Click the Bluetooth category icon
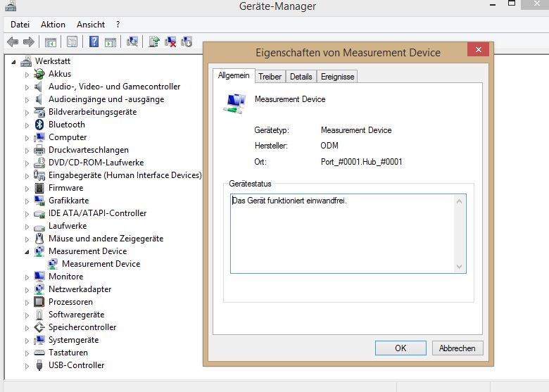The height and width of the screenshot is (392, 549). (39, 125)
